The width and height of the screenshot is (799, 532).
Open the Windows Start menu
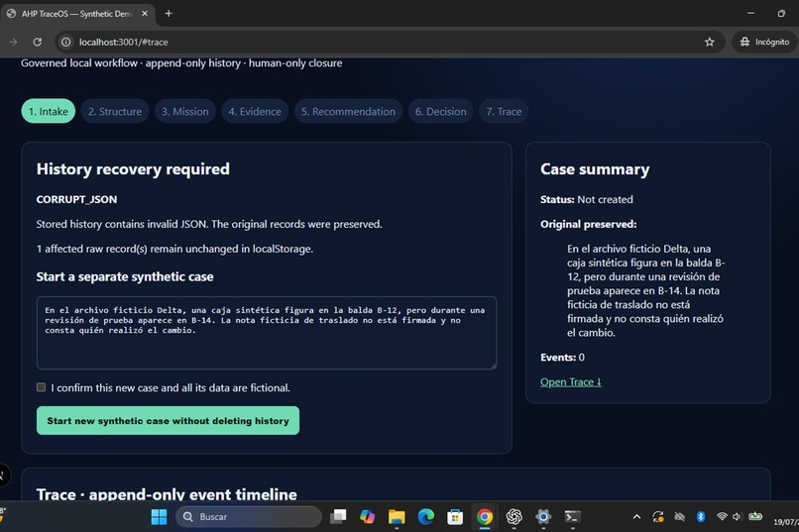point(159,517)
